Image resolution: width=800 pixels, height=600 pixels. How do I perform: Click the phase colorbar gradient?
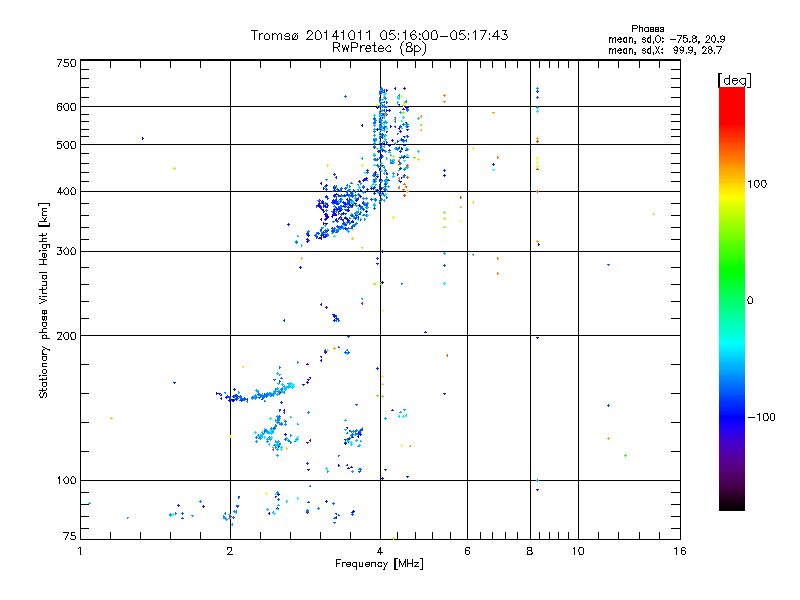732,298
